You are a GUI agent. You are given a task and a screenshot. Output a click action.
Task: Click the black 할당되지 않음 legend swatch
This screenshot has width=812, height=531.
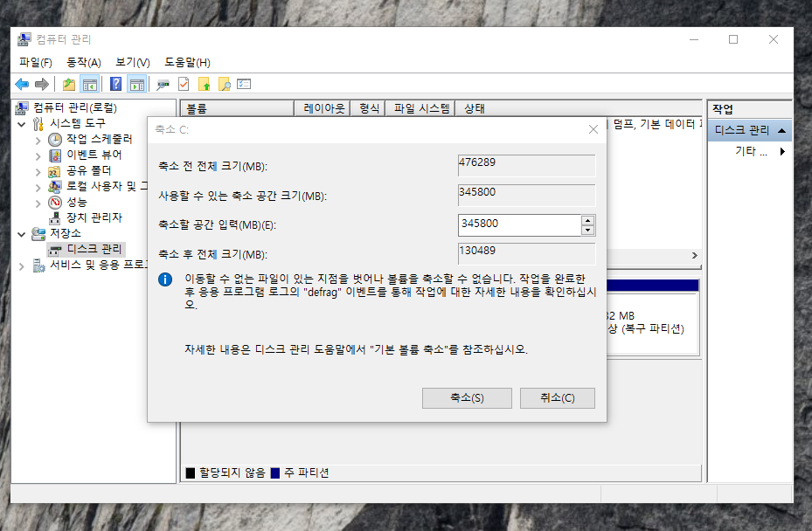191,473
